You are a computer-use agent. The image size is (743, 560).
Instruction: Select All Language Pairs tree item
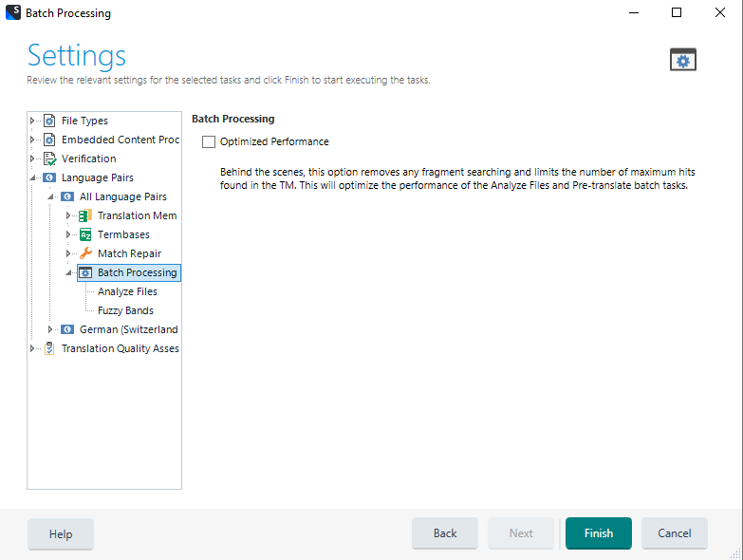[122, 196]
